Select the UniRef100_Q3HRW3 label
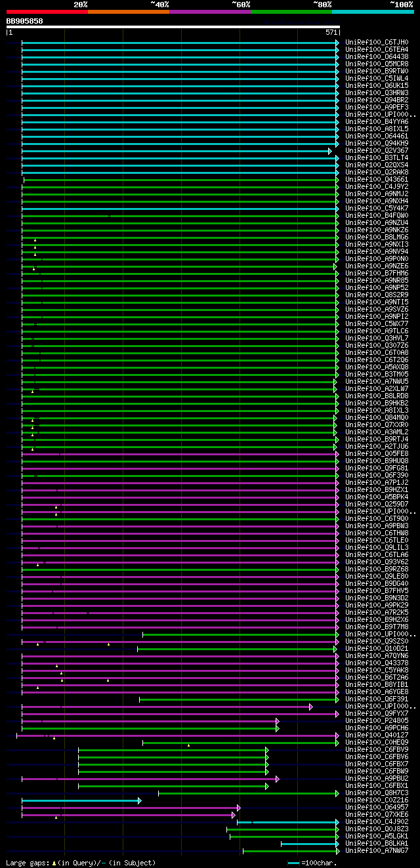This screenshot has width=420, height=868. (377, 93)
